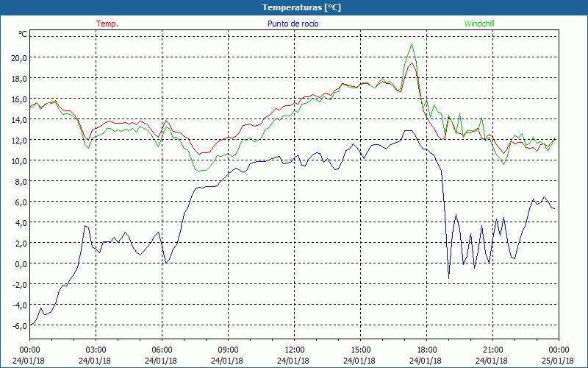Click the 20,0 y-axis value
Viewport: 588px width, 368px height.
pos(19,58)
